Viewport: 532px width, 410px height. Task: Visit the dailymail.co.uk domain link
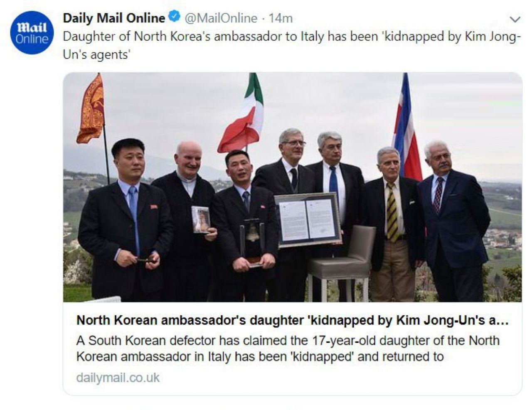(118, 378)
